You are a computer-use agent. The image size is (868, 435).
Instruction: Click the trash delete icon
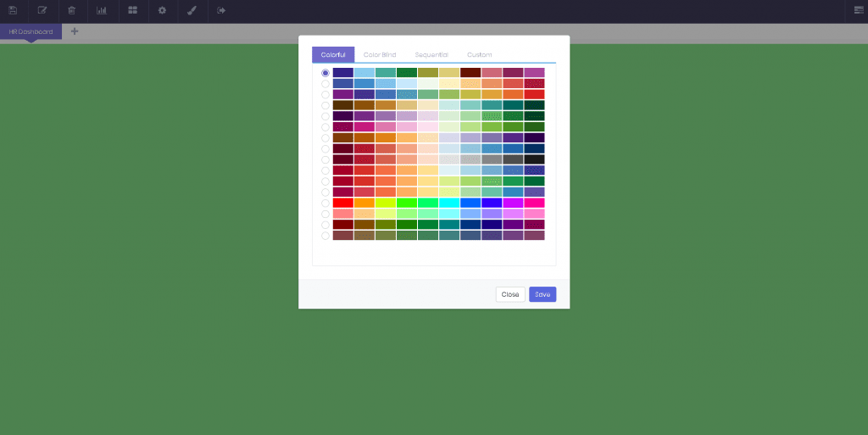tap(72, 11)
